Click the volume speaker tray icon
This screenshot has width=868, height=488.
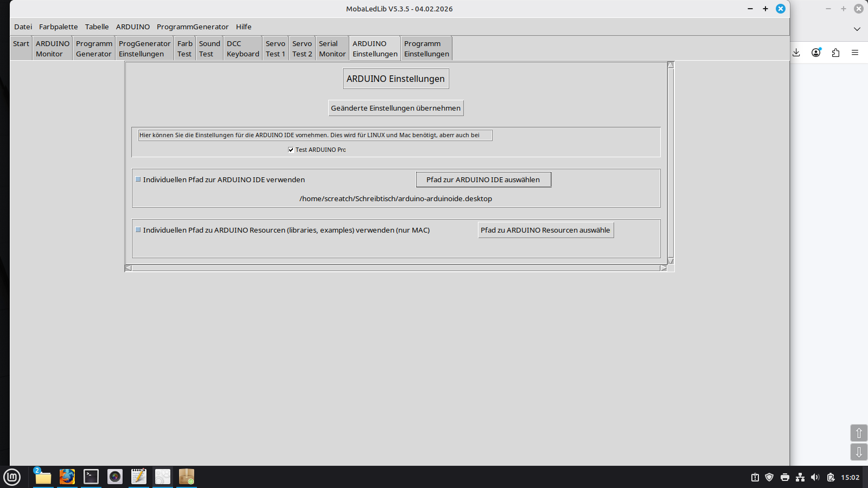click(x=815, y=477)
